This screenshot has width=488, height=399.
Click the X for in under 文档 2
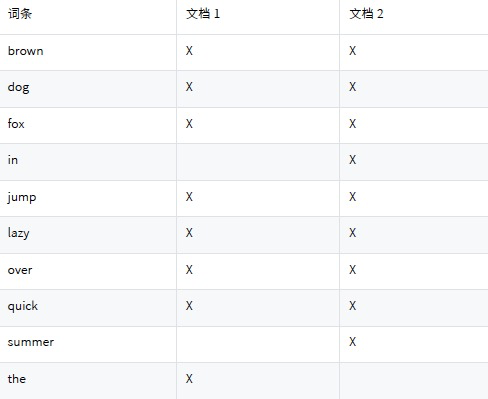click(353, 160)
